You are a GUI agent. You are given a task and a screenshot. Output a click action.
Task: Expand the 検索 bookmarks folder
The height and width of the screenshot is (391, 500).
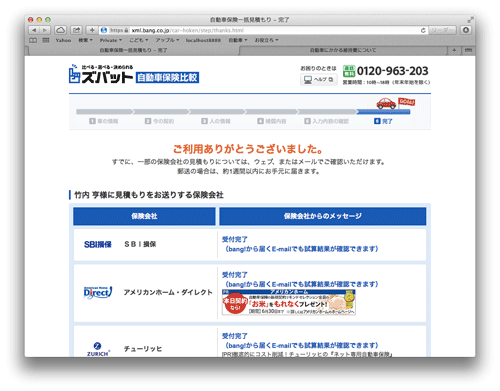pyautogui.click(x=85, y=40)
